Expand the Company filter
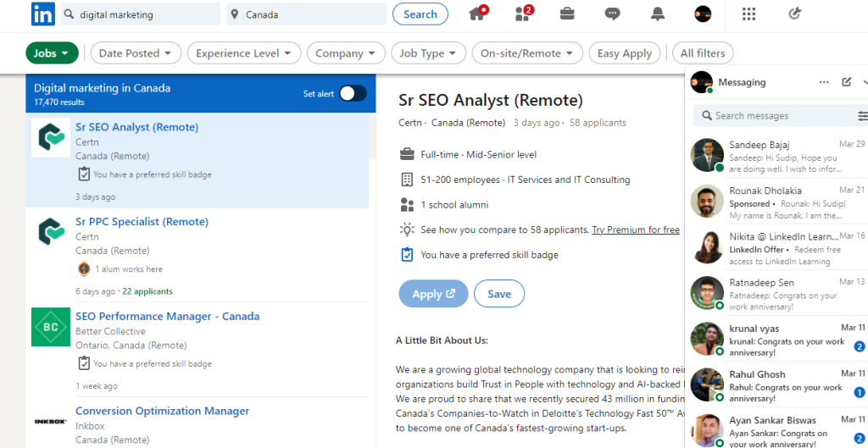The image size is (868, 448). click(346, 53)
